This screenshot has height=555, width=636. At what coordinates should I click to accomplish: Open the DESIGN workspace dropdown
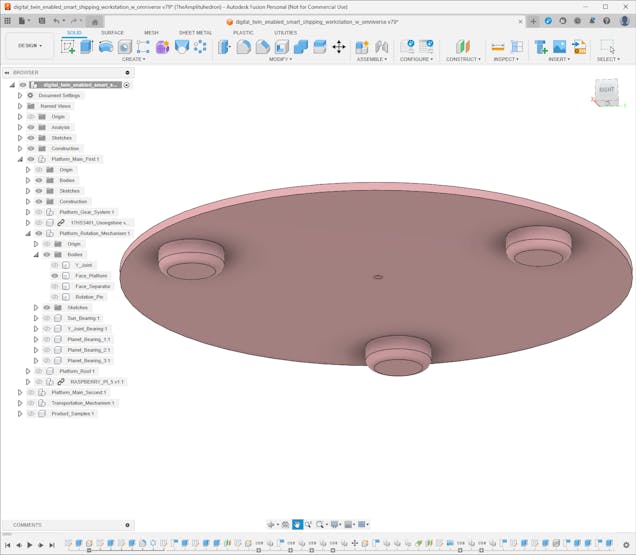(29, 45)
